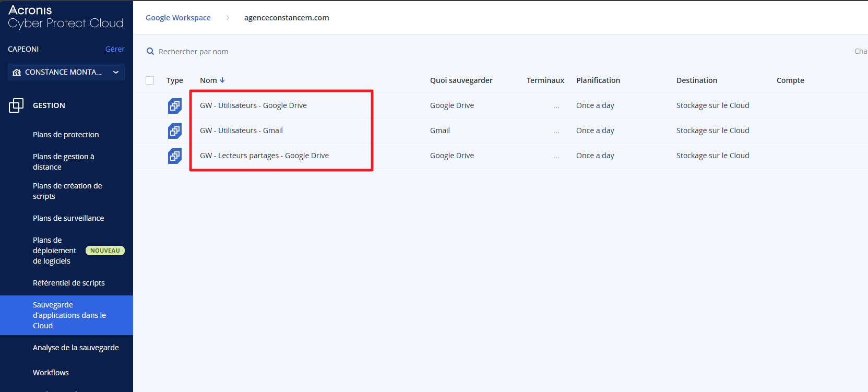
Task: Click the Quoi sauvegarder column header
Action: point(461,80)
